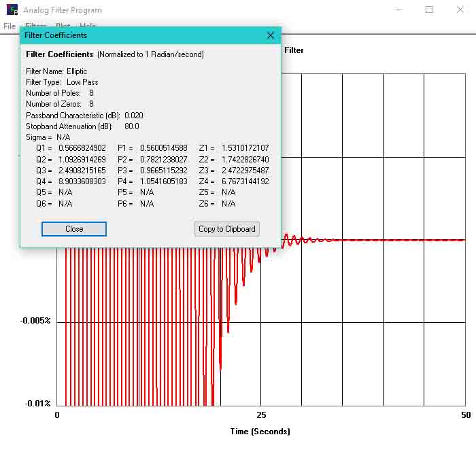Click the Filter Name Elliptic text
This screenshot has height=456, width=476.
tap(77, 71)
